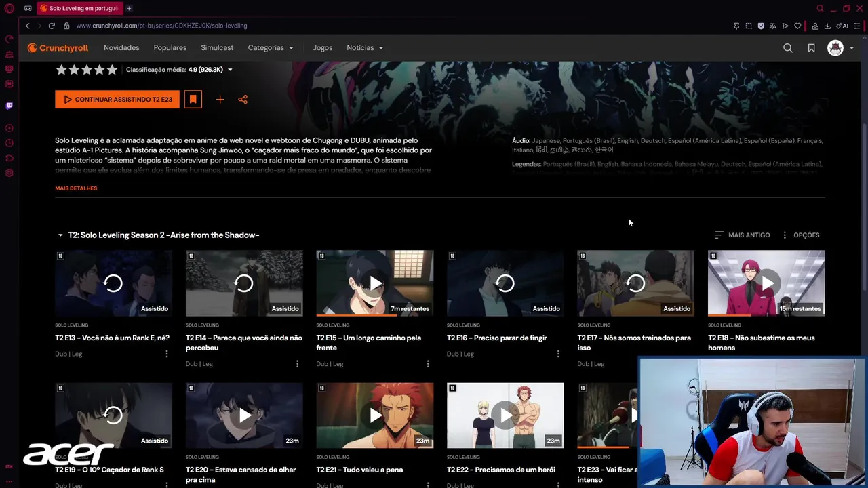The height and width of the screenshot is (488, 868).
Task: Play the T2 E20 thumbnail
Action: (244, 415)
